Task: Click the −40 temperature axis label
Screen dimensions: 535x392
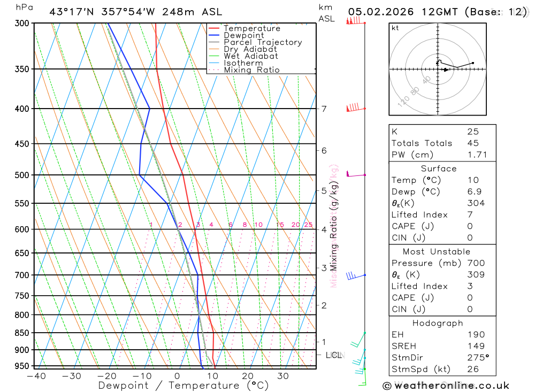Action: [36, 376]
